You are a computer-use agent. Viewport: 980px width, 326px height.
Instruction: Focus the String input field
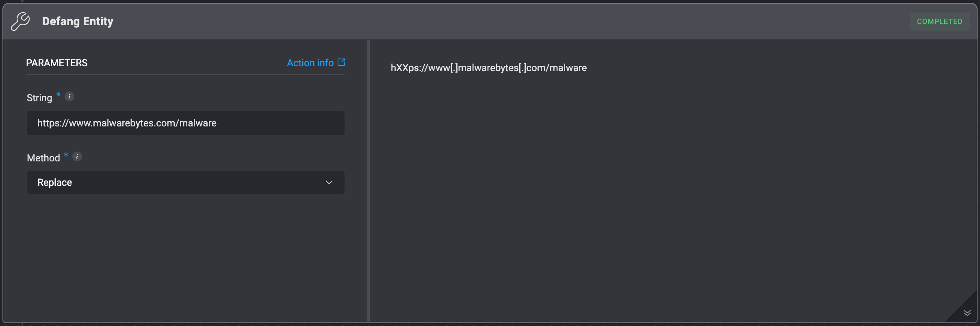pyautogui.click(x=186, y=123)
